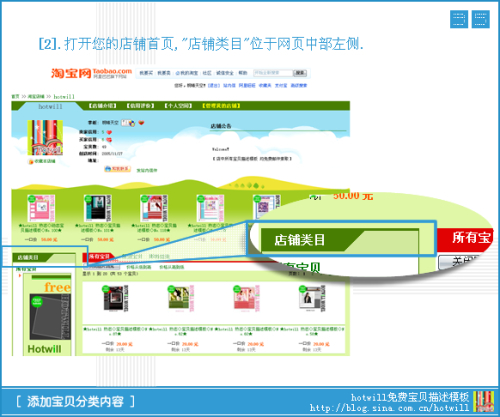Open the yellow 管理我的店铺 tab

pos(221,106)
